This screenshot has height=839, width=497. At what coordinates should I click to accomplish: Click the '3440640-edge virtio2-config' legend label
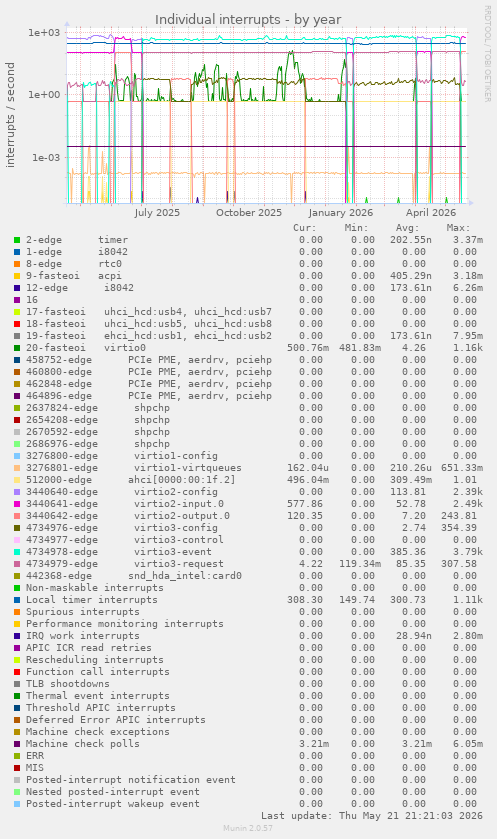[x=122, y=492]
